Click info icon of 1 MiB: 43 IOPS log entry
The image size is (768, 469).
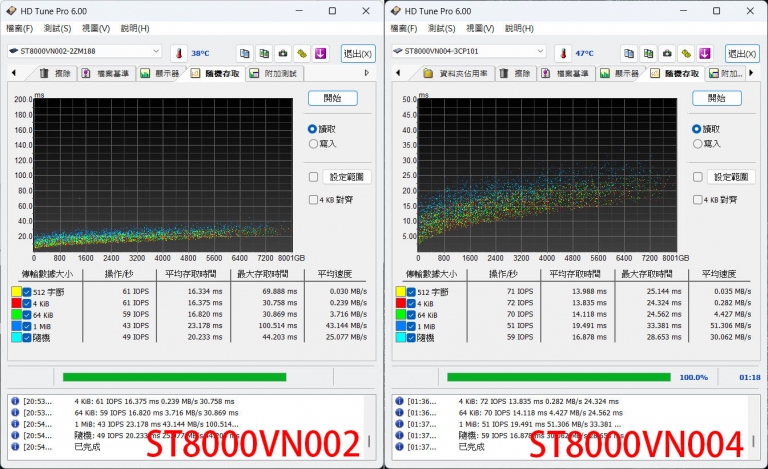15,424
